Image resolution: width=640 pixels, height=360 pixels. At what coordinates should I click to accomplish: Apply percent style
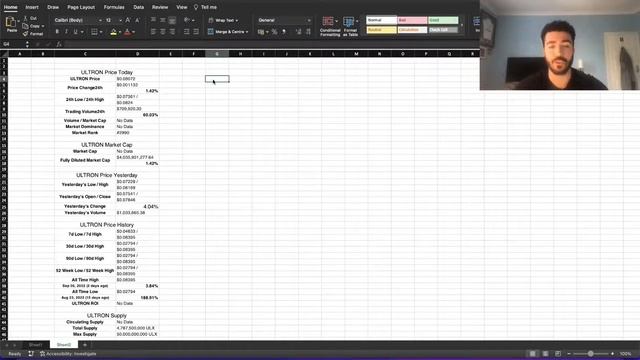tap(274, 32)
